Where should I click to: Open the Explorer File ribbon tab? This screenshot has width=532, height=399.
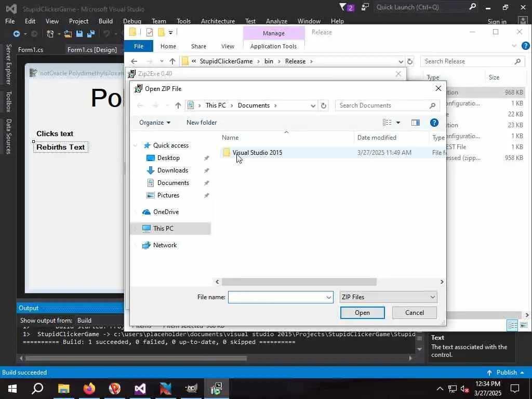click(x=139, y=46)
